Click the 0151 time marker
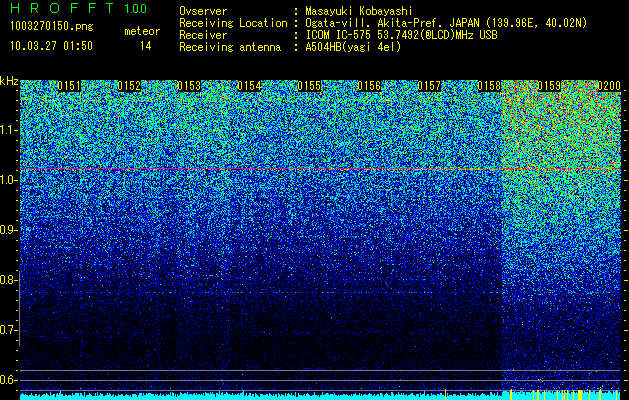 pyautogui.click(x=69, y=86)
